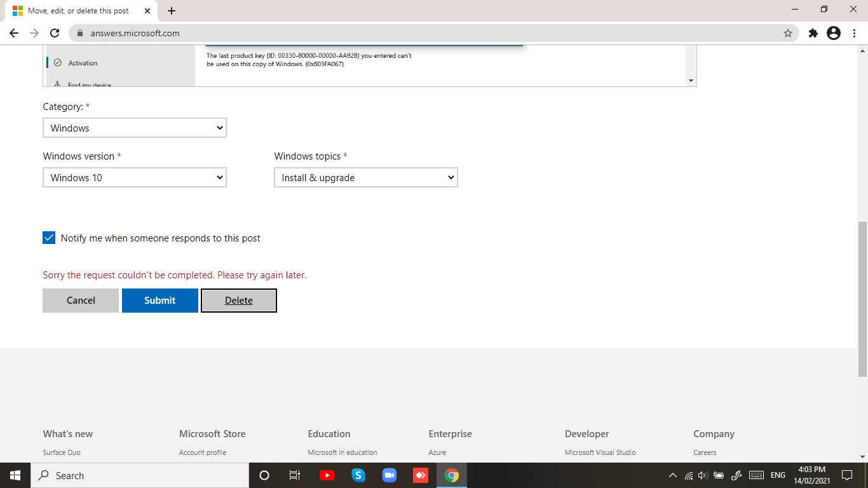Click the address bar URL field
This screenshot has width=868, height=488.
(x=432, y=33)
